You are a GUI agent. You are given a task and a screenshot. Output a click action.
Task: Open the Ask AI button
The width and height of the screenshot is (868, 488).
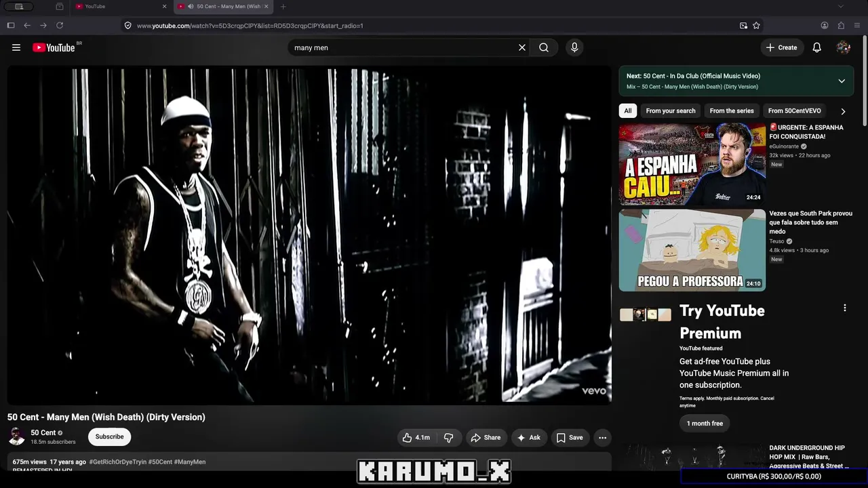coord(529,438)
